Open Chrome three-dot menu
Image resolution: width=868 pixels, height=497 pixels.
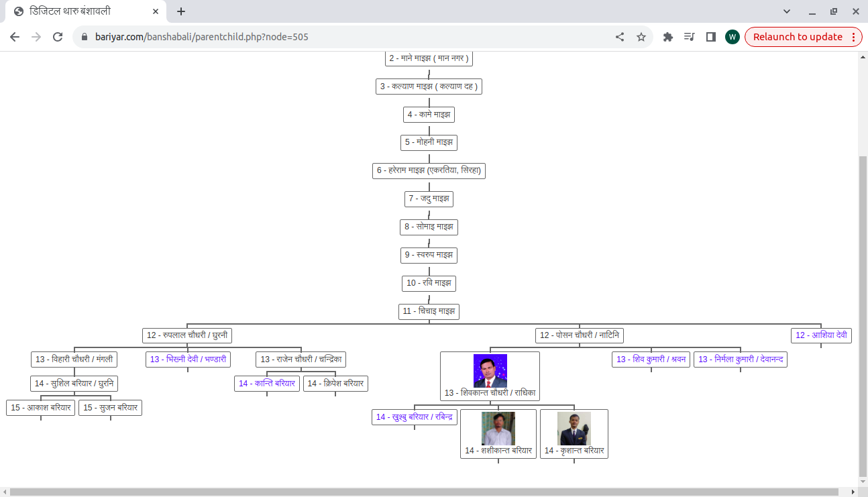tap(854, 37)
